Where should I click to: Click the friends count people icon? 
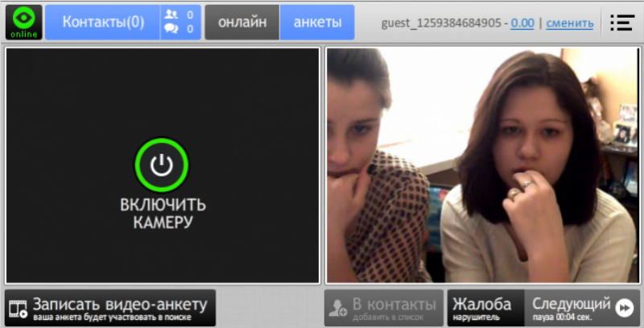click(171, 15)
